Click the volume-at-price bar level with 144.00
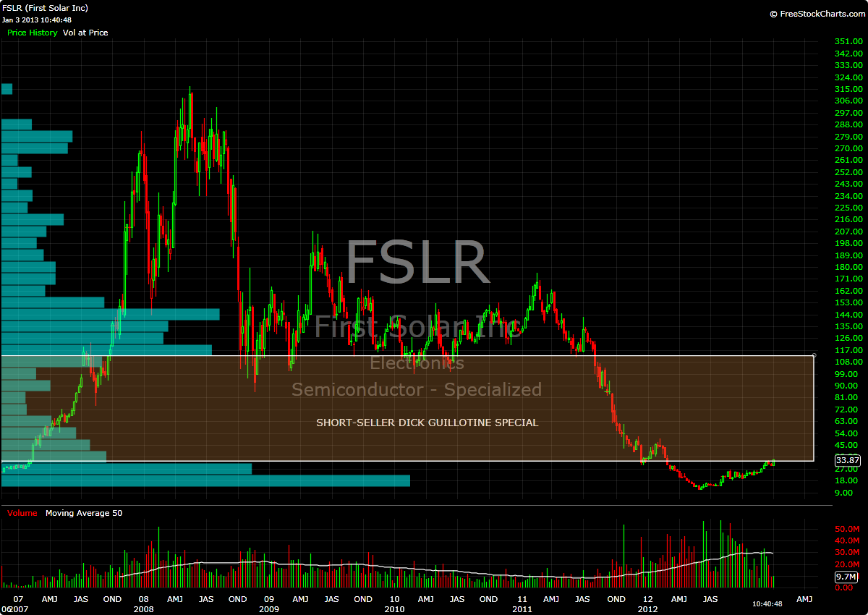The width and height of the screenshot is (868, 615). pyautogui.click(x=111, y=314)
